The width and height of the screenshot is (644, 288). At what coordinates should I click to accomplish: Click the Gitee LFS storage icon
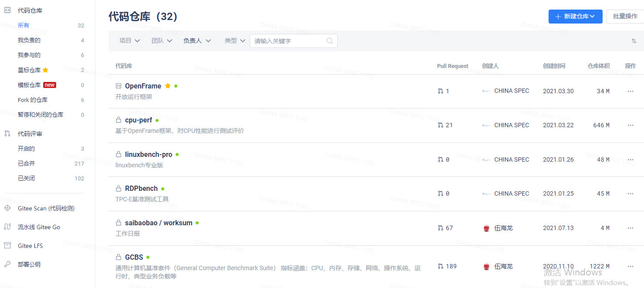(7, 246)
